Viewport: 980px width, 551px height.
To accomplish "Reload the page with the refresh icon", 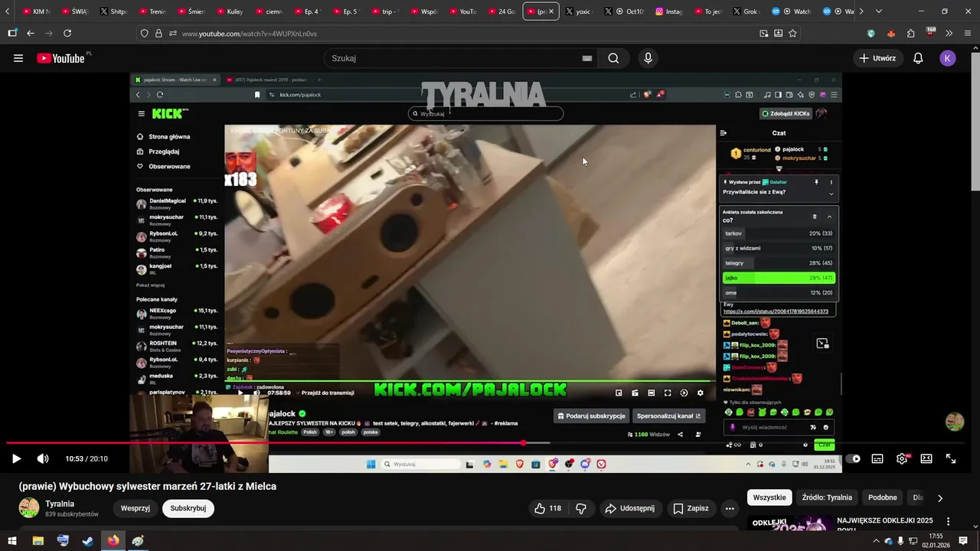I will 67,33.
